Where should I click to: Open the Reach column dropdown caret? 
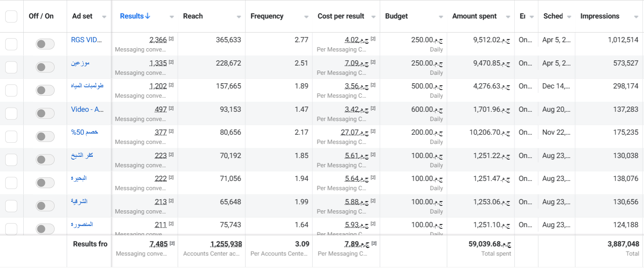coord(239,17)
